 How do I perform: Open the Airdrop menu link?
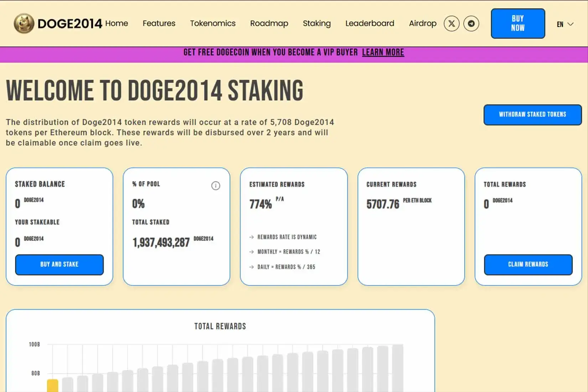(x=423, y=24)
